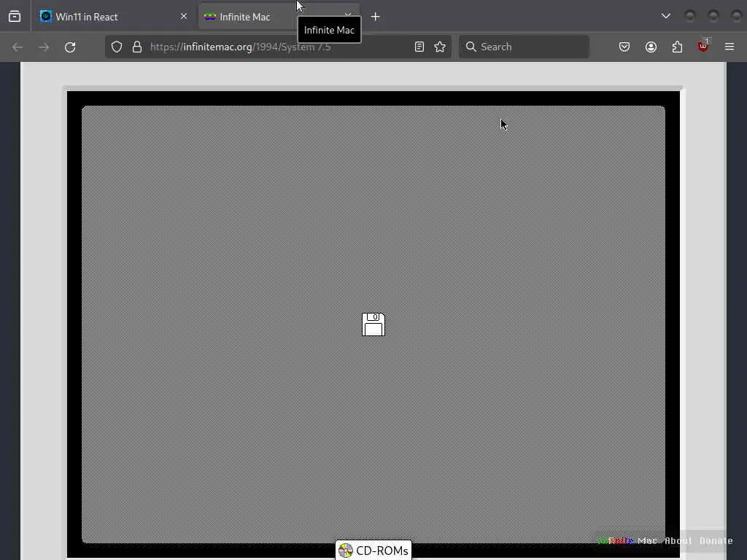Image resolution: width=747 pixels, height=560 pixels.
Task: Open the uBlock Origin extension icon
Action: tap(703, 46)
